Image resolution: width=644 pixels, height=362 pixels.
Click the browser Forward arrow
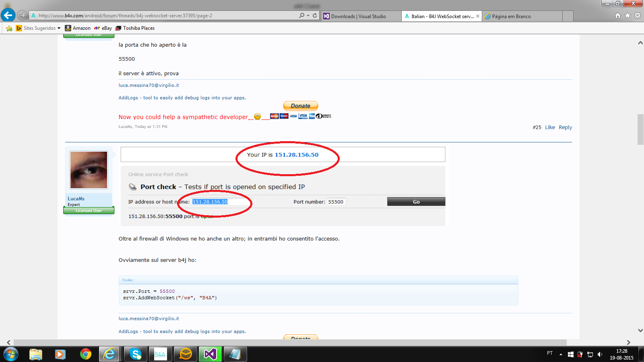point(22,15)
